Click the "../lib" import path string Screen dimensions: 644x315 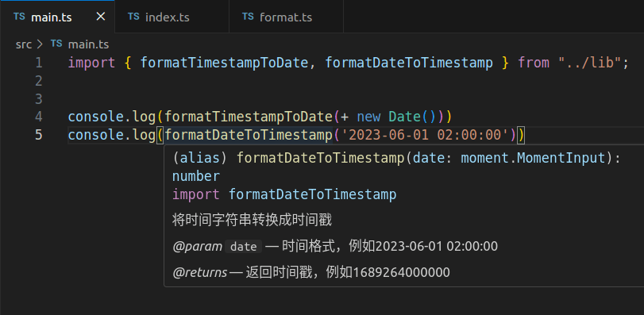point(589,63)
